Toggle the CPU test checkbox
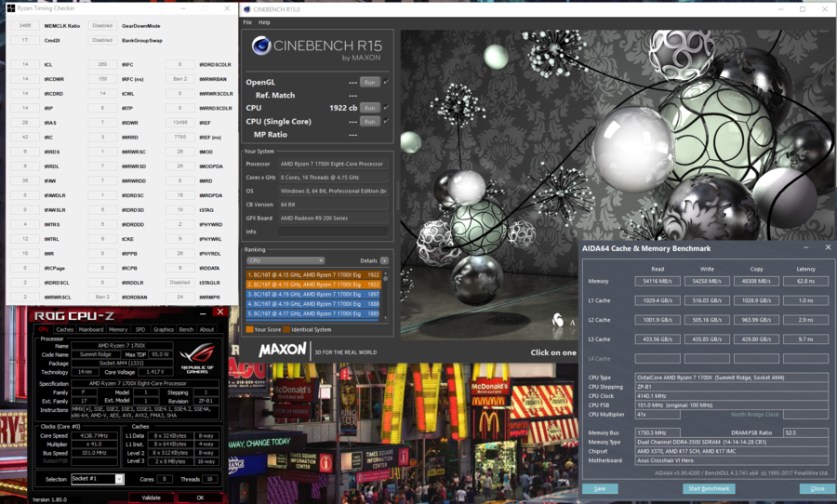The height and width of the screenshot is (504, 837). [x=386, y=107]
